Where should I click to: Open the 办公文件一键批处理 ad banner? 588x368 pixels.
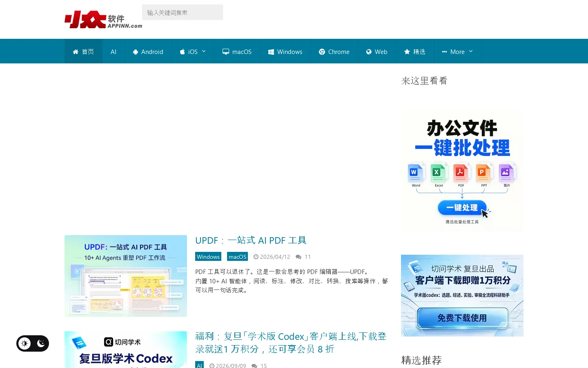[462, 171]
